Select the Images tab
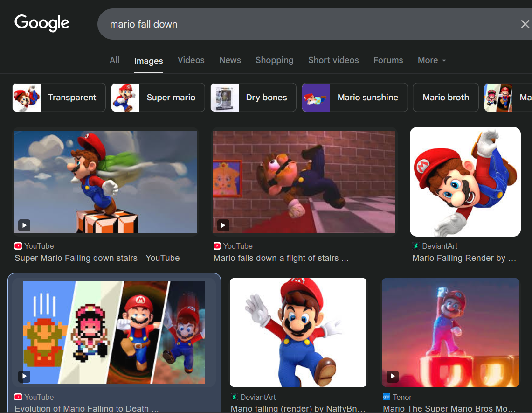Screen dimensions: 532x413 [x=149, y=61]
